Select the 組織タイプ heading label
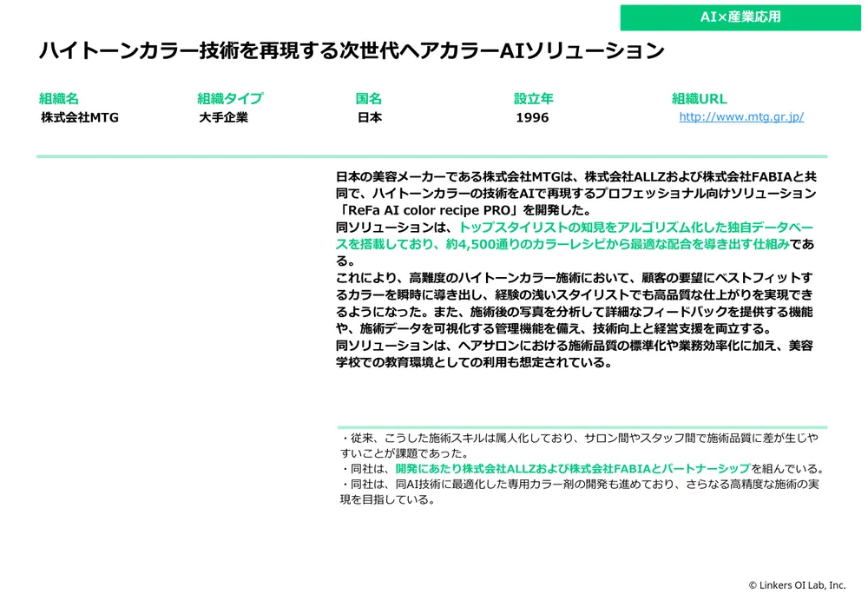The width and height of the screenshot is (868, 601). point(229,99)
